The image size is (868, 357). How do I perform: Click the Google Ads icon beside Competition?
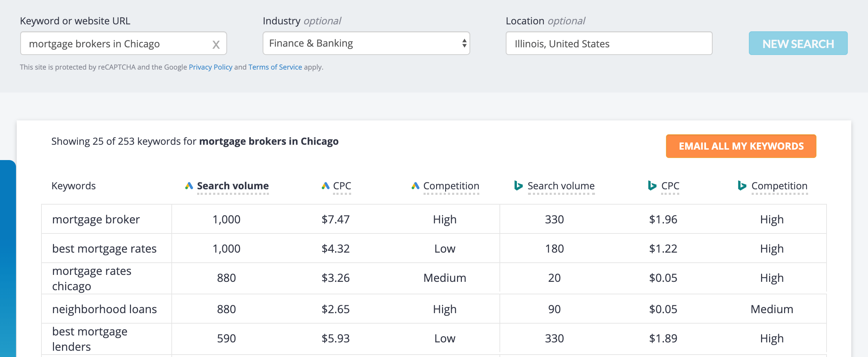[416, 186]
